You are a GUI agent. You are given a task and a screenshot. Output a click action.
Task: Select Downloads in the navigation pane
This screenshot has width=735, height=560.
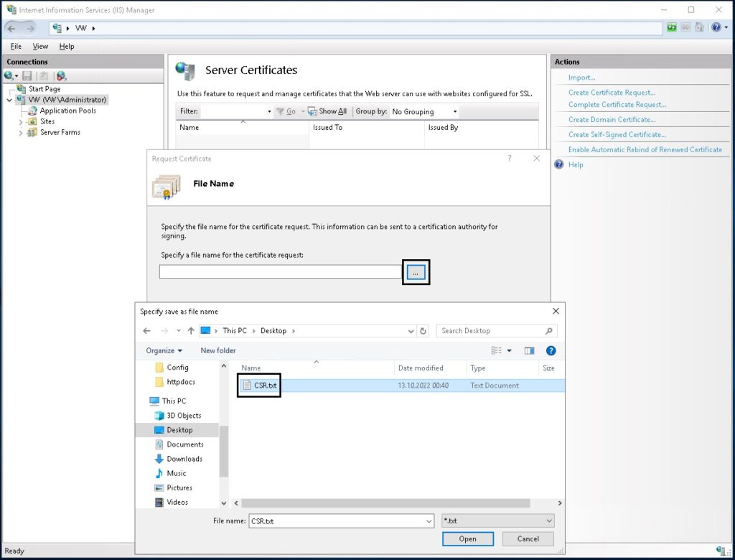(184, 459)
